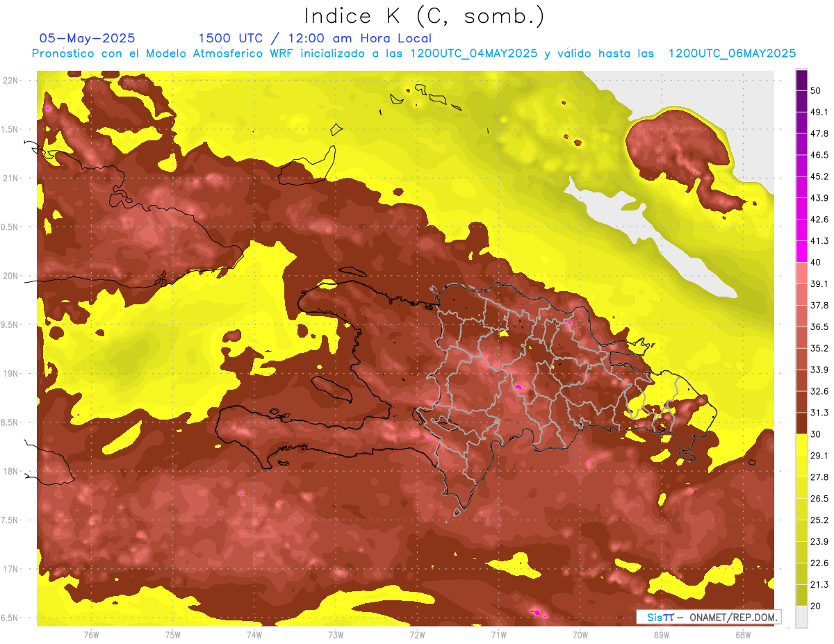This screenshot has width=834, height=644.
Task: Click the colorbar value '37.8'
Action: pyautogui.click(x=819, y=306)
